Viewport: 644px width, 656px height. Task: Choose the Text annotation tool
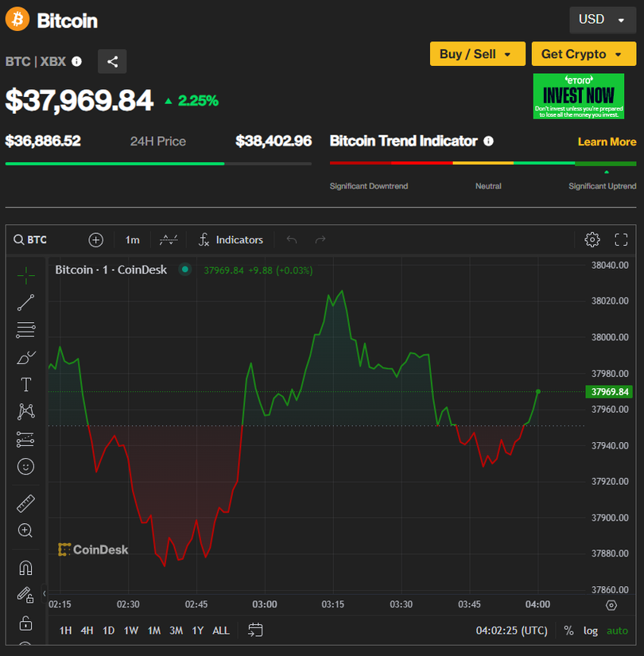tap(25, 385)
